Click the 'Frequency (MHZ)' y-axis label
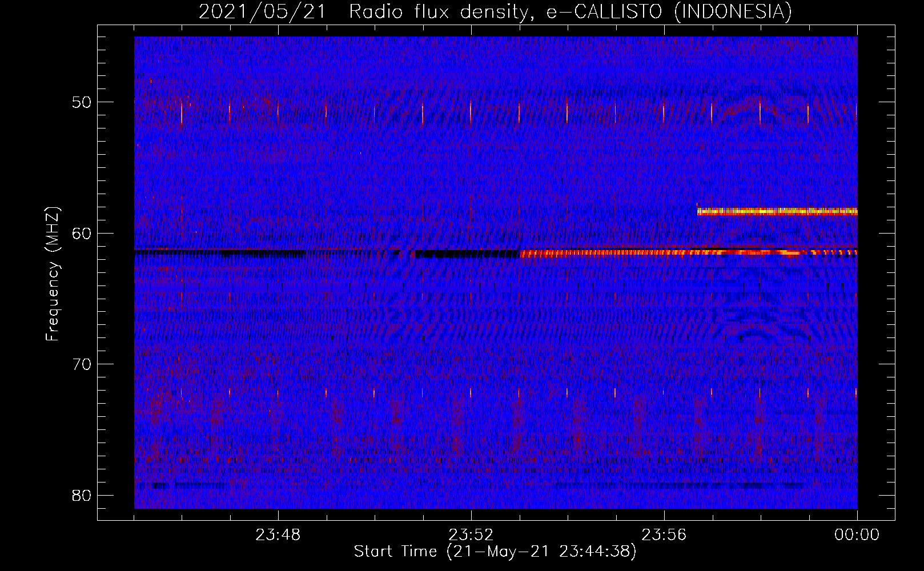 coord(53,274)
